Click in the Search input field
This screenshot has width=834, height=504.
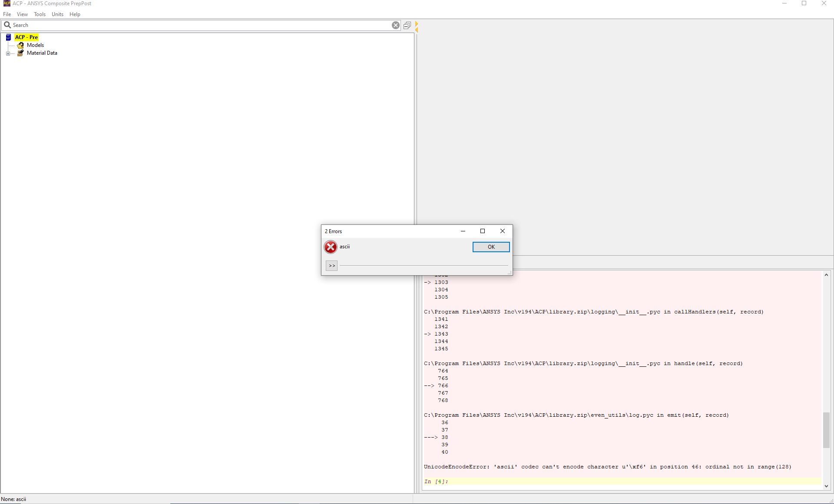pos(201,25)
